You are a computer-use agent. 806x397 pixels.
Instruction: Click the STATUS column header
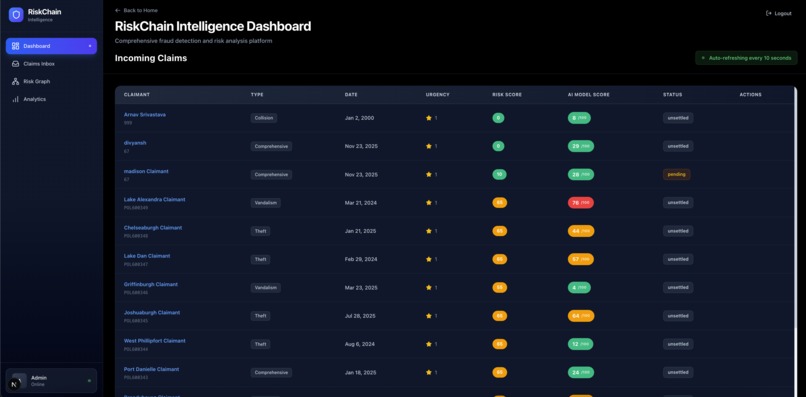(672, 95)
